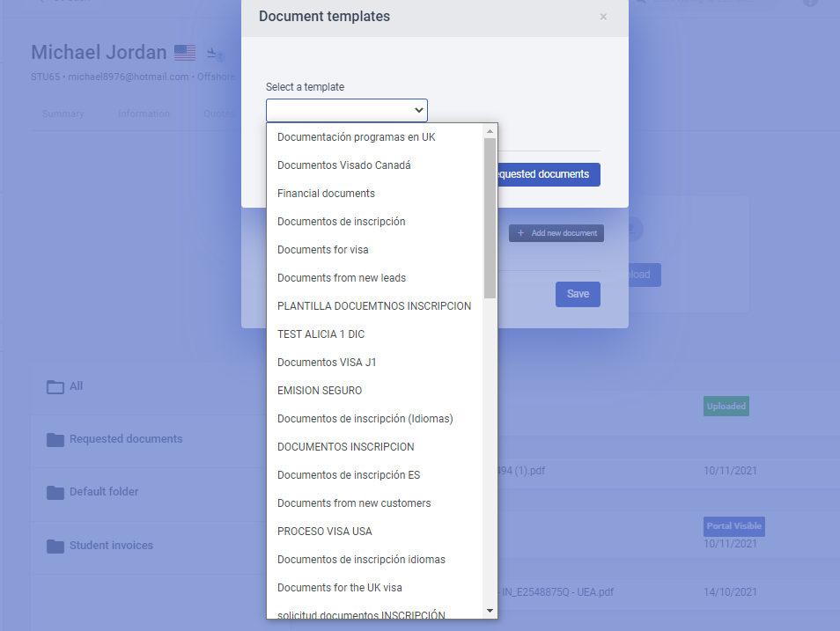Click the dropdown list scroll down arrow

click(x=490, y=611)
